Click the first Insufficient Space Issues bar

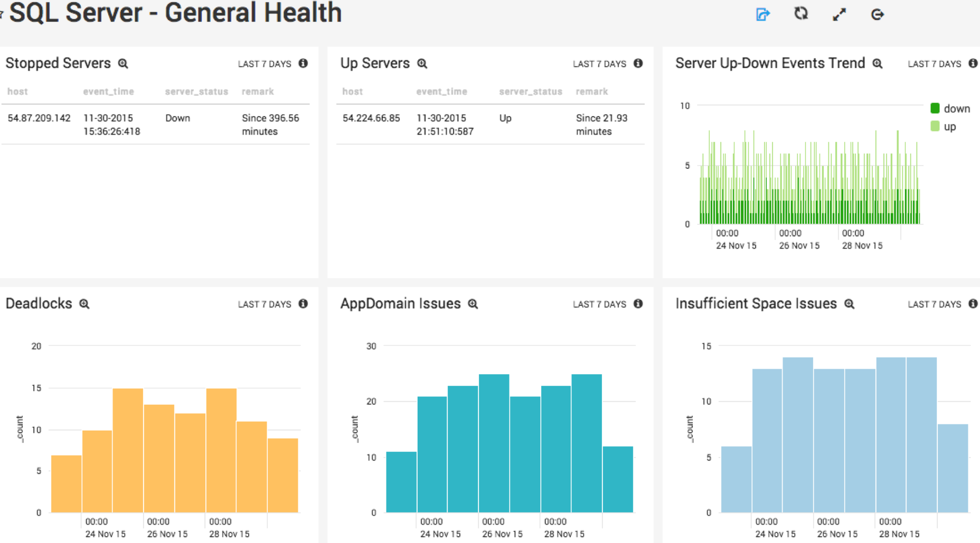point(736,480)
